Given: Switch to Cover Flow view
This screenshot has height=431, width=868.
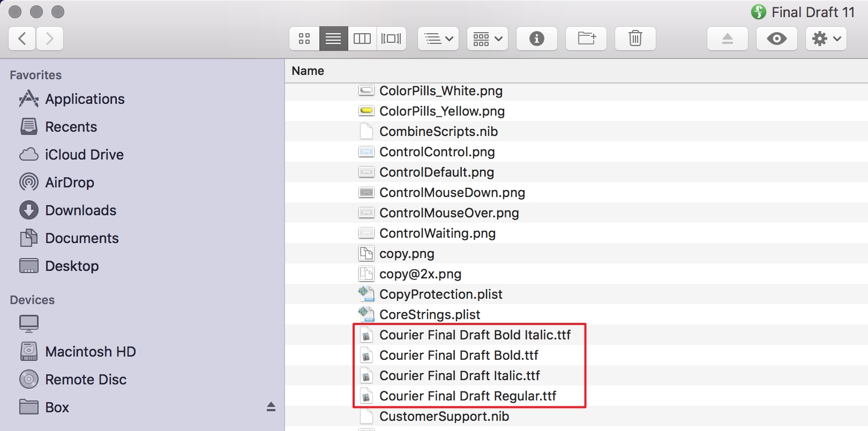Looking at the screenshot, I should pos(391,39).
